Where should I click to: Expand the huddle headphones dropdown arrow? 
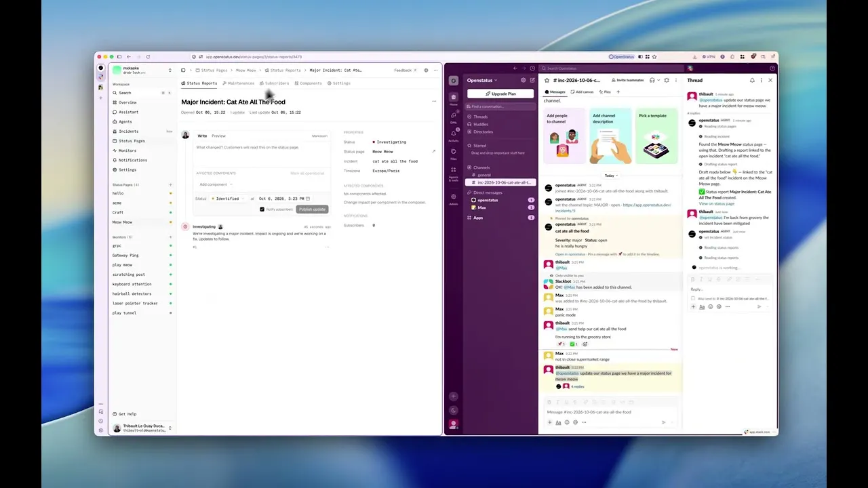tap(659, 80)
